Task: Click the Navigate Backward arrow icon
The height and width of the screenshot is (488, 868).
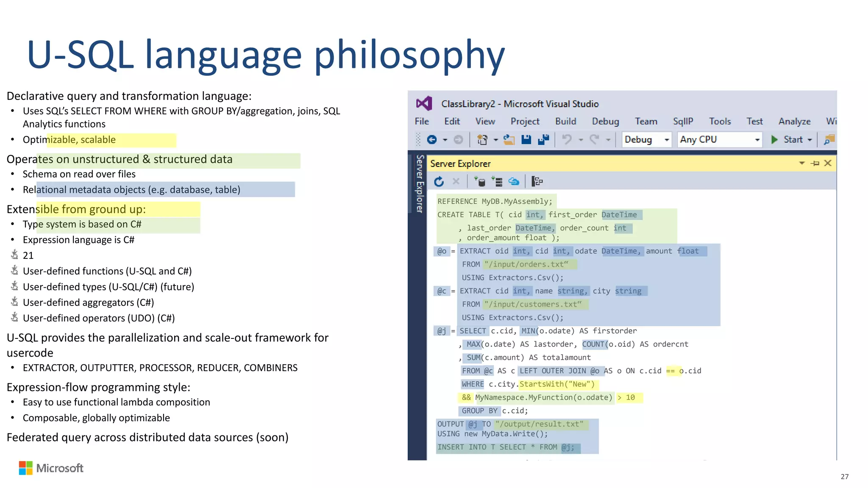Action: click(x=431, y=139)
